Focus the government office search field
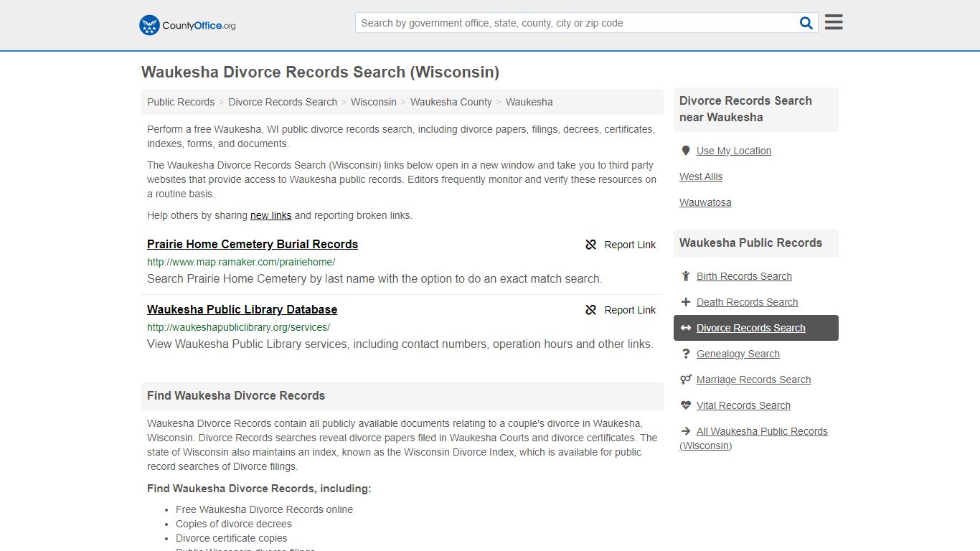 click(577, 23)
